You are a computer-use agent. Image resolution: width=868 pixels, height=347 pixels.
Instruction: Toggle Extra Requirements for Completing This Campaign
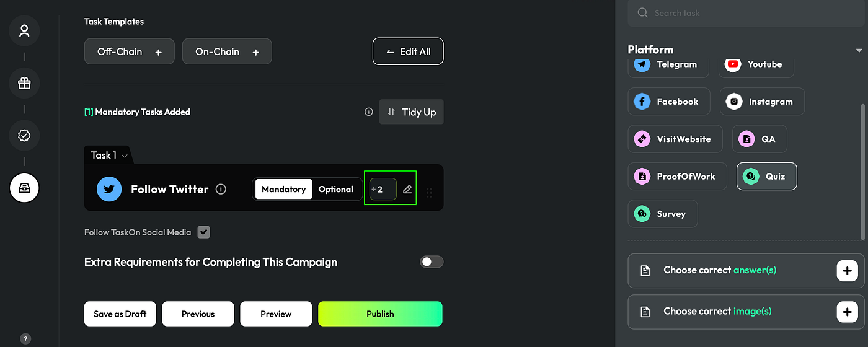coord(432,261)
